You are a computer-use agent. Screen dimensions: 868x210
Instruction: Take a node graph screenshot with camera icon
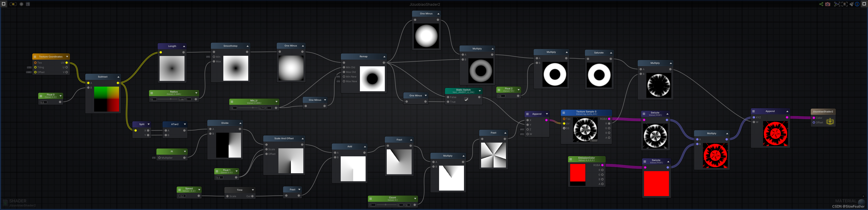pos(828,4)
